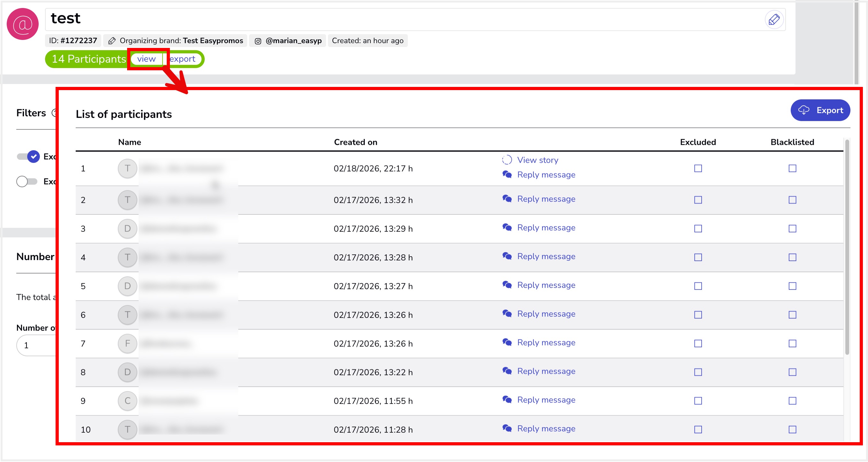
Task: Click the View story circle icon
Action: pyautogui.click(x=507, y=160)
